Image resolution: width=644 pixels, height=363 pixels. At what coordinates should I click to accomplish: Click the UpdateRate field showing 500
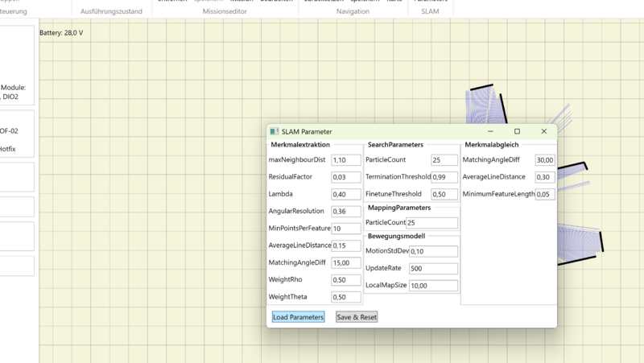tap(433, 269)
